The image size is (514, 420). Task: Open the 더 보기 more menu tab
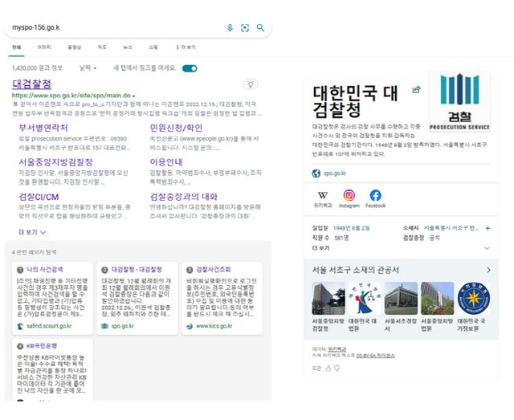(x=186, y=47)
